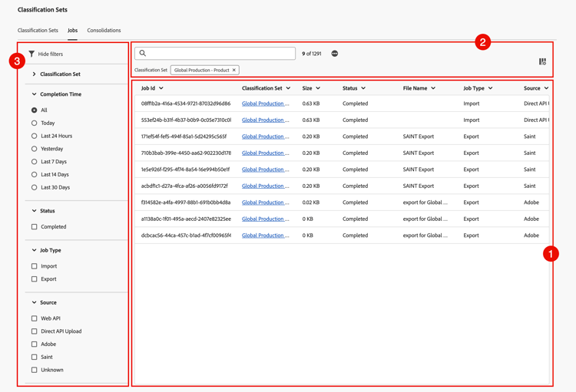Click the search magnifier icon
This screenshot has width=576, height=392.
click(x=143, y=53)
